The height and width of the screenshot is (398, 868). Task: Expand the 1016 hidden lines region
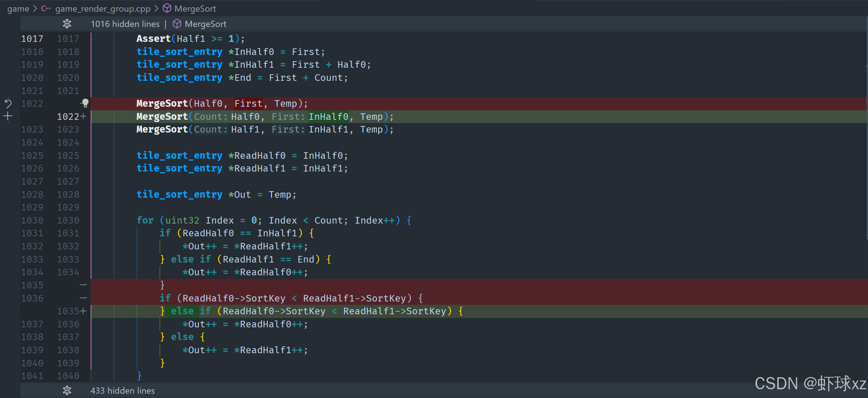click(125, 24)
